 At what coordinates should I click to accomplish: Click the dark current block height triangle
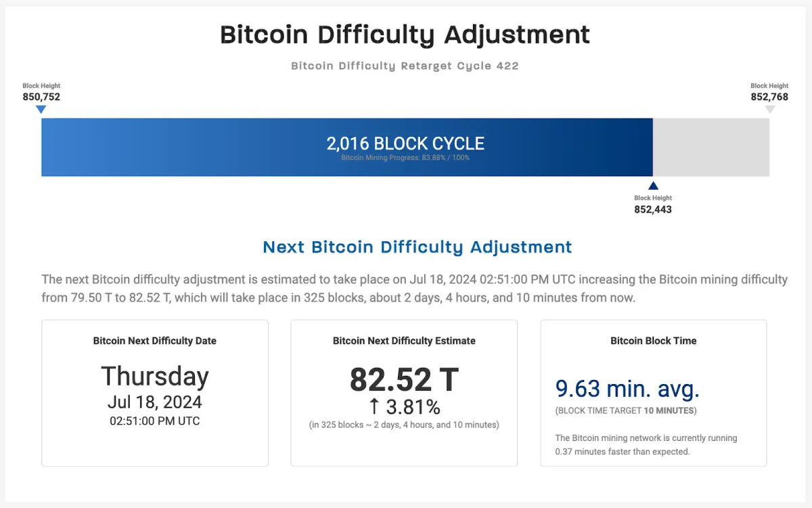(653, 186)
